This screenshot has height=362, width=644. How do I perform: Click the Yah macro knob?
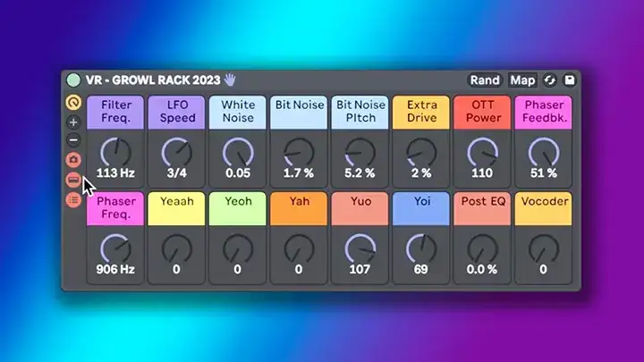299,248
